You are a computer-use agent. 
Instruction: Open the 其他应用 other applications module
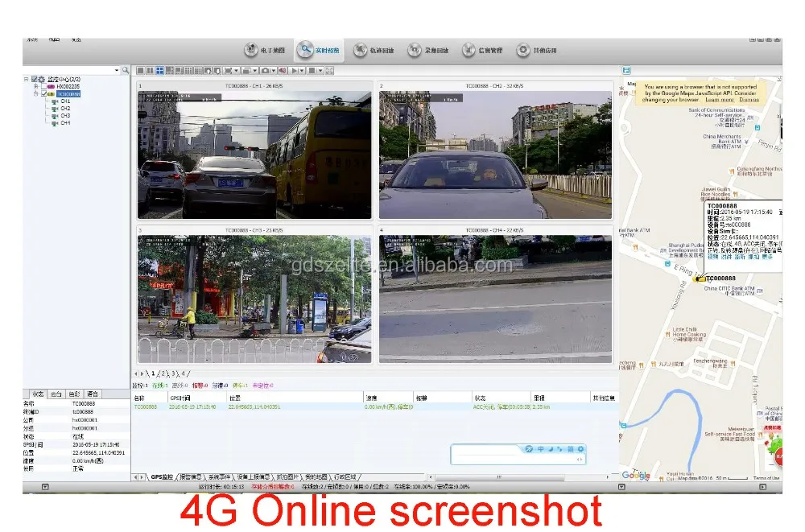[x=535, y=51]
